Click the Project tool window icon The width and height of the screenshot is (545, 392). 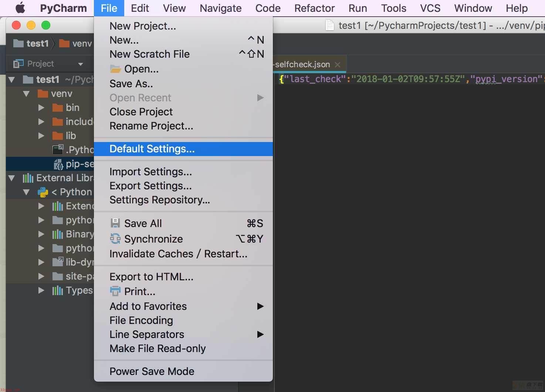click(18, 64)
